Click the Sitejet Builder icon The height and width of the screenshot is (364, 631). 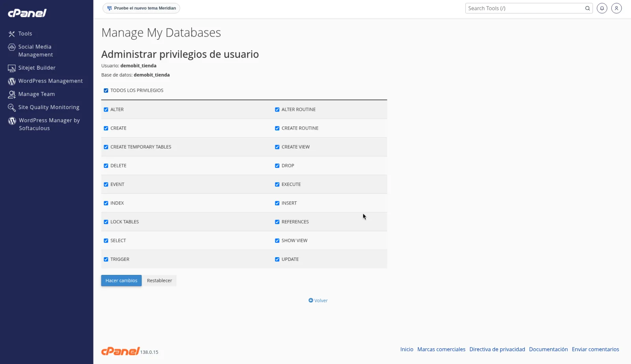[12, 68]
